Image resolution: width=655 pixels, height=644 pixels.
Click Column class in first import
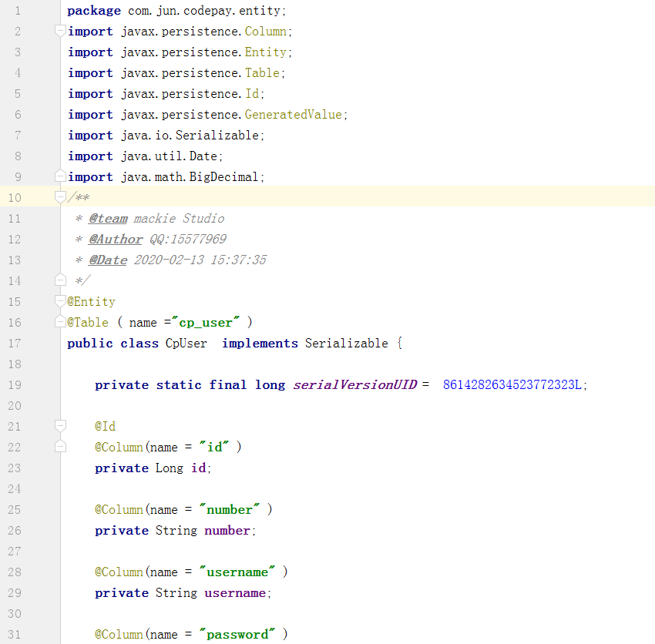click(x=266, y=32)
